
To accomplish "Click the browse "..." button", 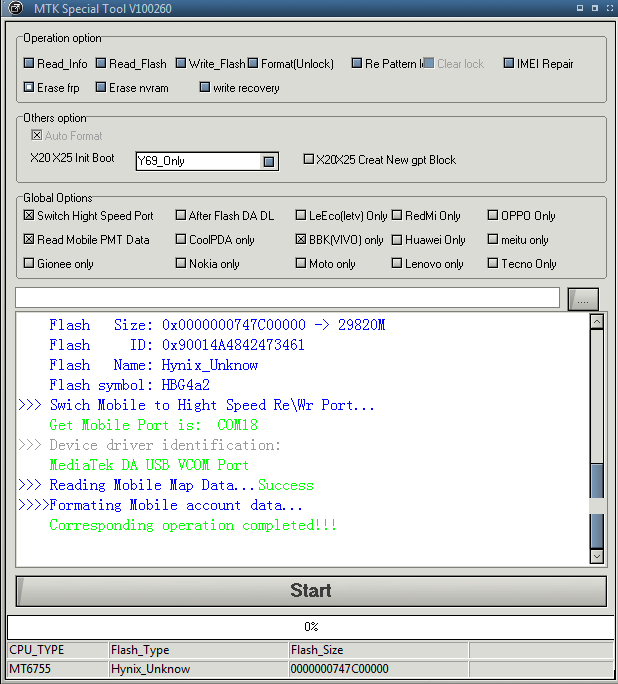I will point(583,300).
